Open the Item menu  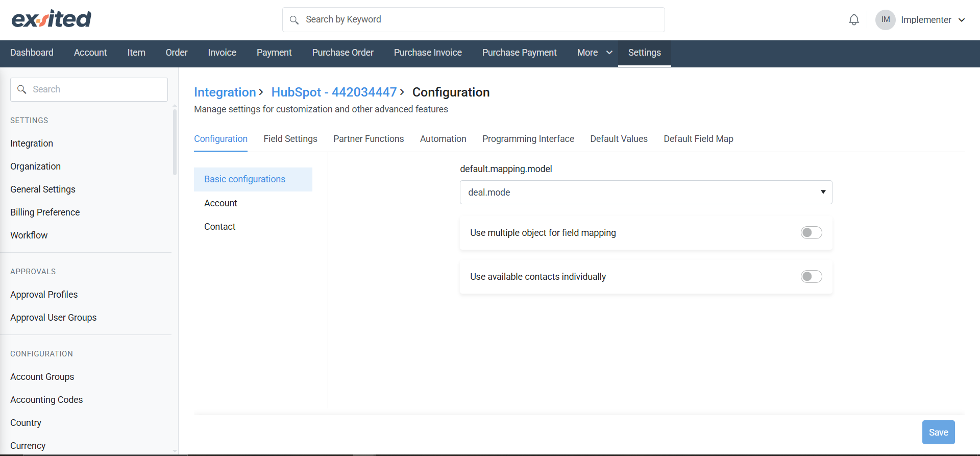136,53
